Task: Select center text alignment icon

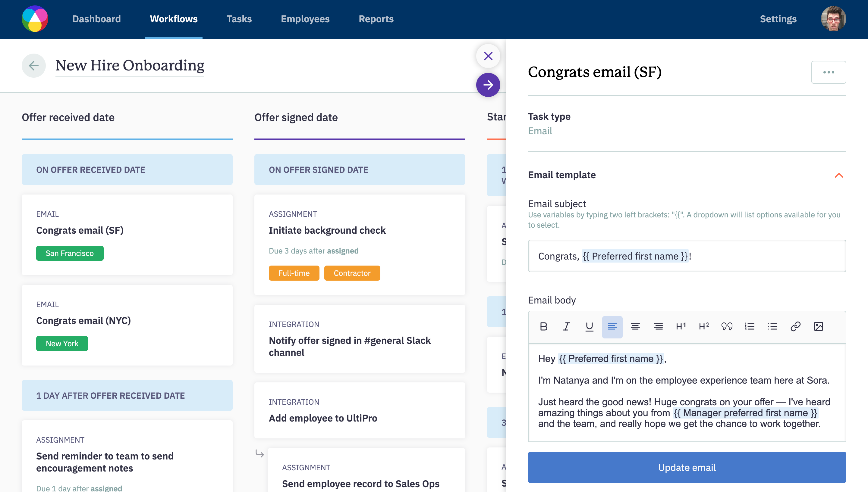Action: tap(635, 326)
